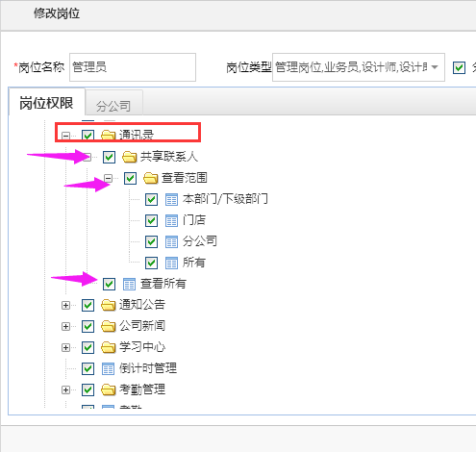476x452 pixels.
Task: Open the 岗位类型 dropdown arrow
Action: [435, 67]
